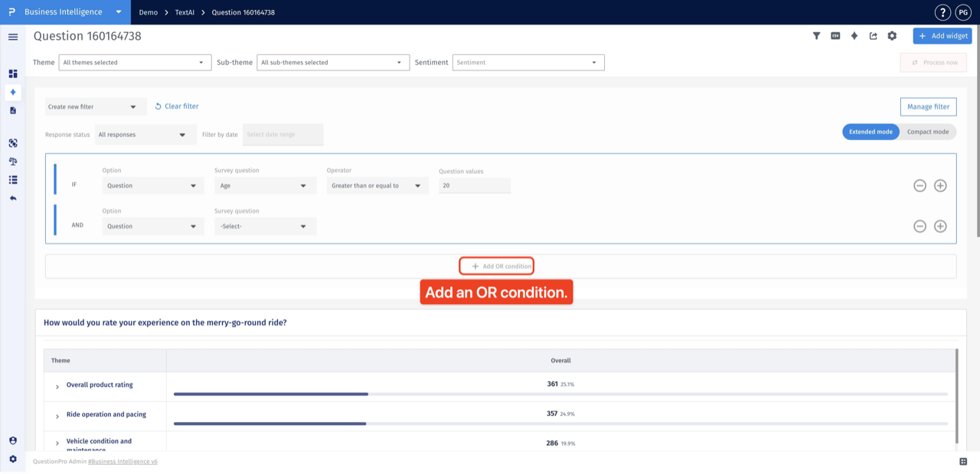Open the Age survey question dropdown
Screen dimensions: 980x474
pos(265,185)
